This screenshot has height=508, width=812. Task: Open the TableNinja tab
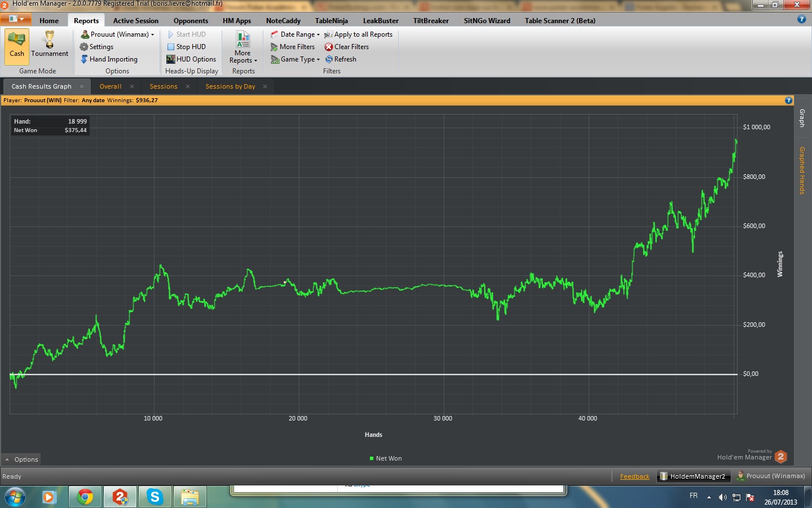pyautogui.click(x=332, y=21)
